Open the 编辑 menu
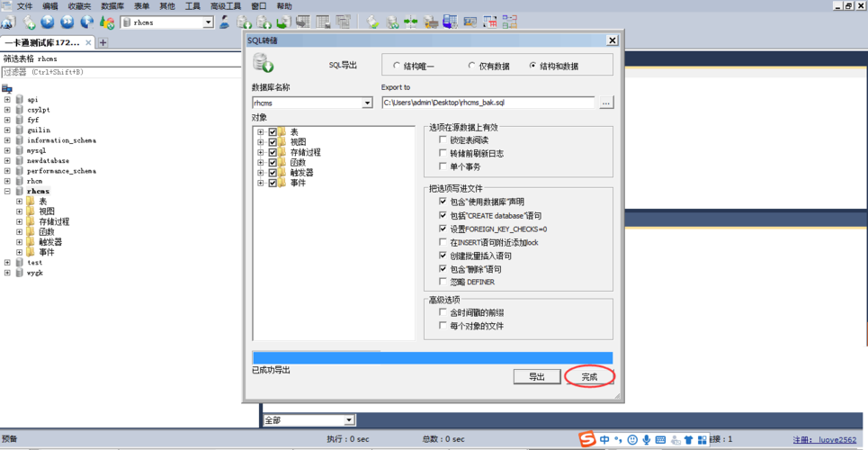868x450 pixels. [x=49, y=6]
